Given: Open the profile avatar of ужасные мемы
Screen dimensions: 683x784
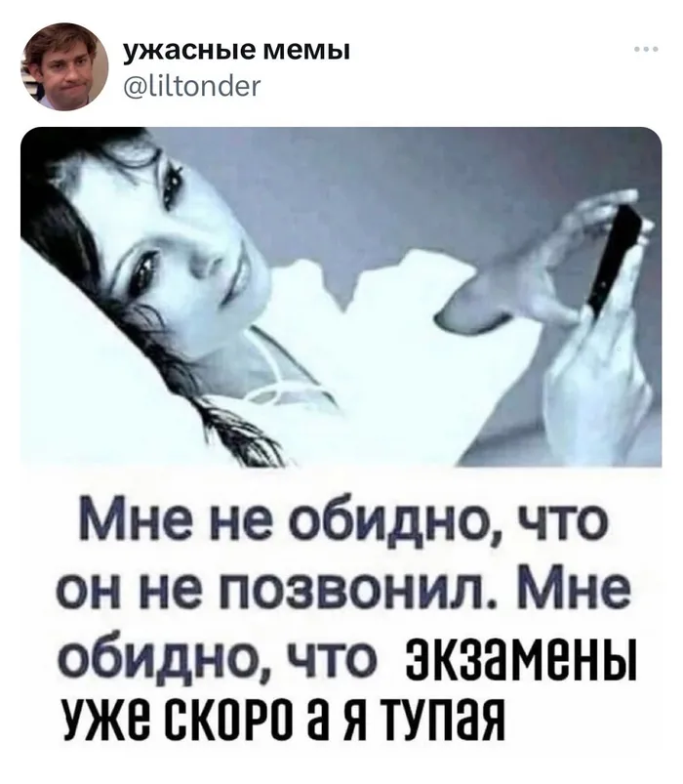Looking at the screenshot, I should 64,66.
